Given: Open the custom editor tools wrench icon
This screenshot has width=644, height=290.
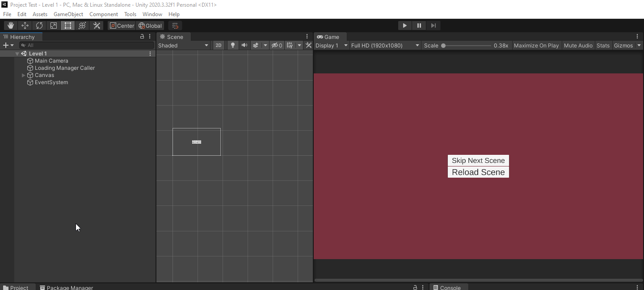Looking at the screenshot, I should (x=97, y=25).
